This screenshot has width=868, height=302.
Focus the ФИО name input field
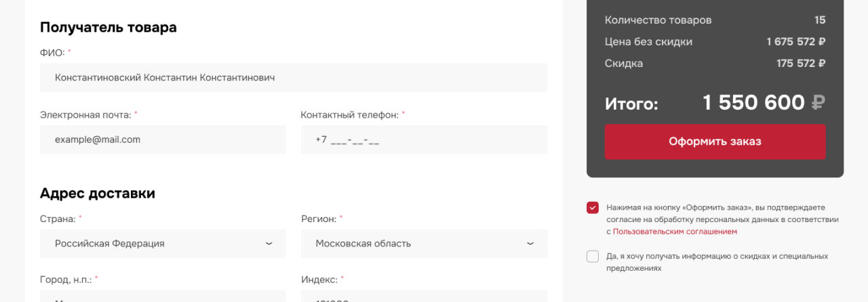(294, 78)
